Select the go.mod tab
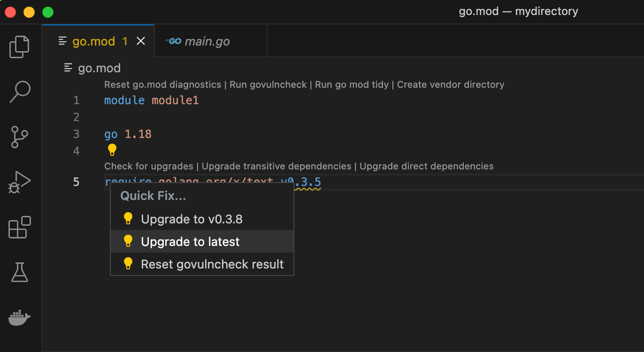 [94, 41]
